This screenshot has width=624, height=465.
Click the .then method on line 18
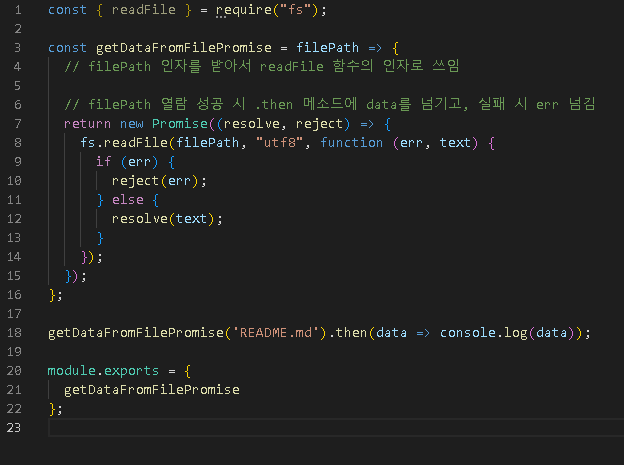click(x=348, y=333)
